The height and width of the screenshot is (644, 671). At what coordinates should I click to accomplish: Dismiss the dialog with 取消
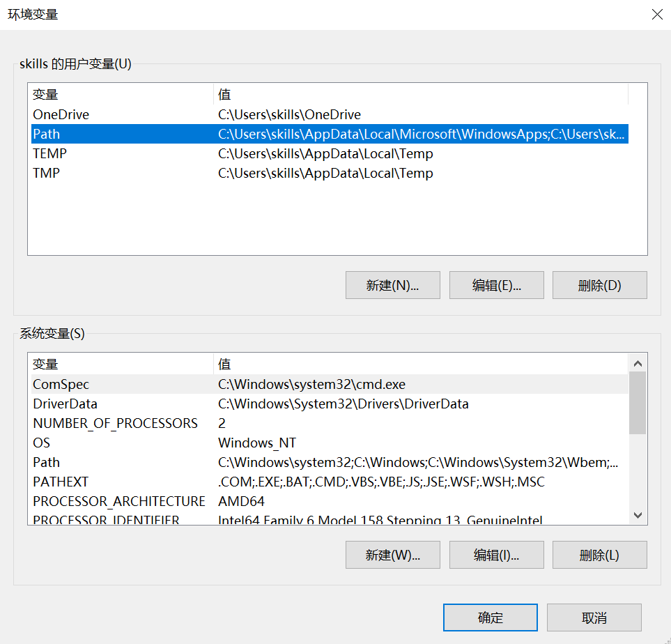click(x=594, y=617)
